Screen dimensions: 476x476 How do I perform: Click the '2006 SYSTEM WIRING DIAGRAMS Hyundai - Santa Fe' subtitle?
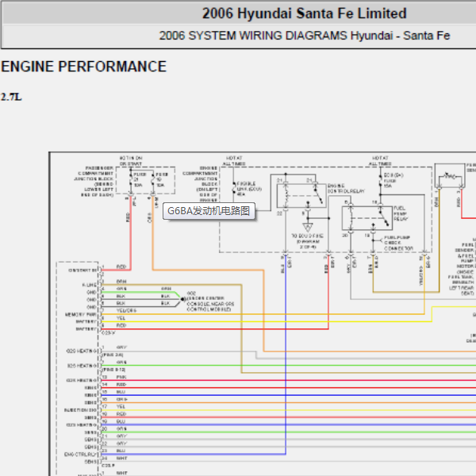coord(305,36)
